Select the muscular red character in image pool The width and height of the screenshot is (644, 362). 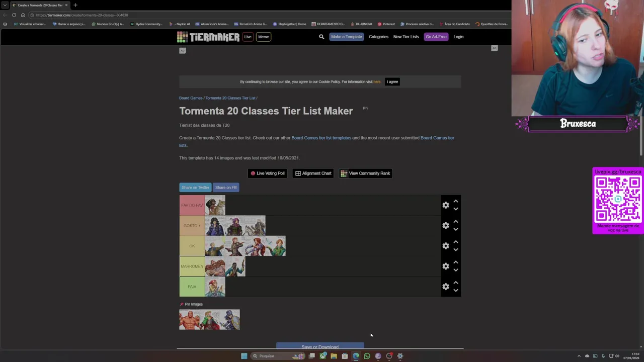189,320
